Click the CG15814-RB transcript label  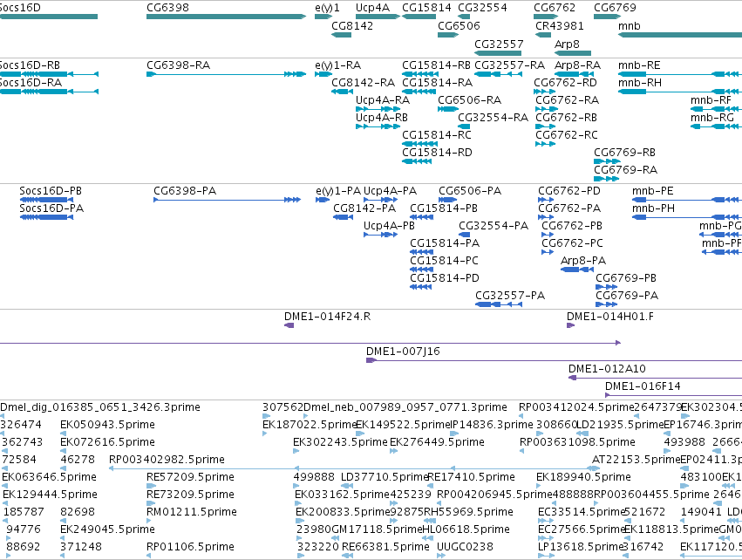[x=436, y=65]
